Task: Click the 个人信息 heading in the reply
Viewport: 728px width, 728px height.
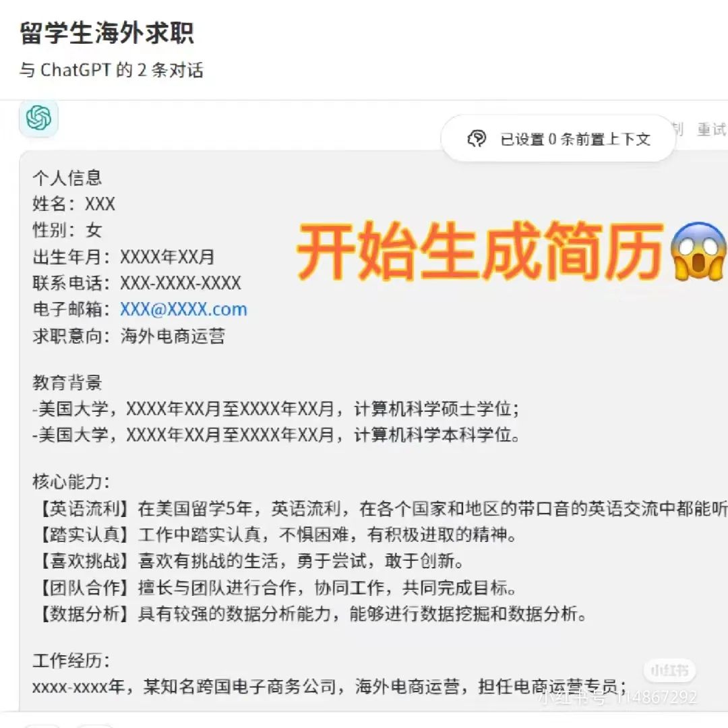Action: click(x=67, y=178)
